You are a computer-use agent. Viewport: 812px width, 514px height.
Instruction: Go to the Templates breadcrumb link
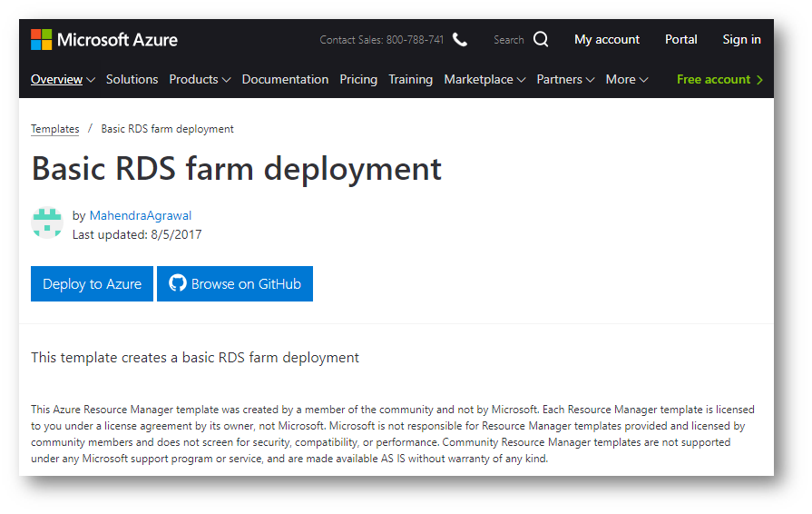point(55,129)
